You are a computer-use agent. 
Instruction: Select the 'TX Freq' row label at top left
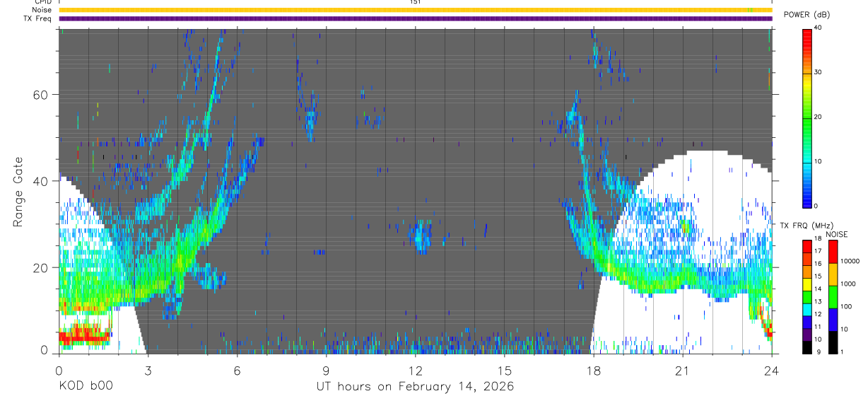(38, 18)
